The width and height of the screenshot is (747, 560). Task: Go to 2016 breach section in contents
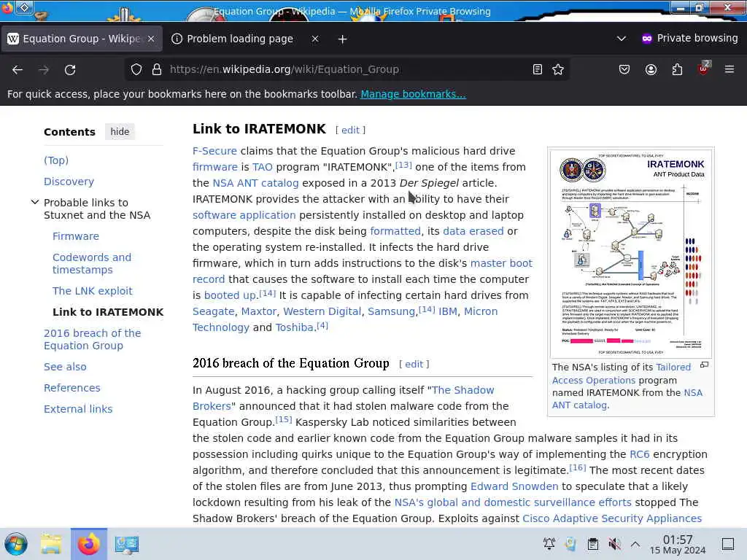93,340
